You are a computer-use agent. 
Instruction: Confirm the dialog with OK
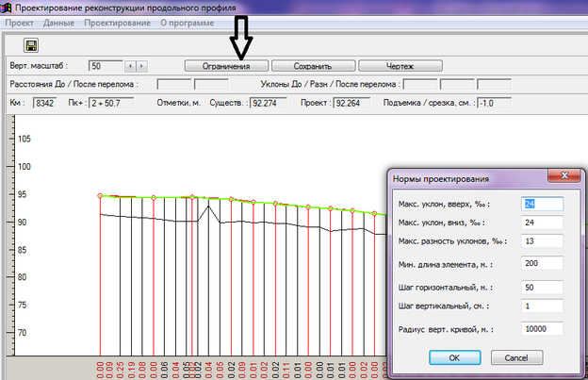454,357
